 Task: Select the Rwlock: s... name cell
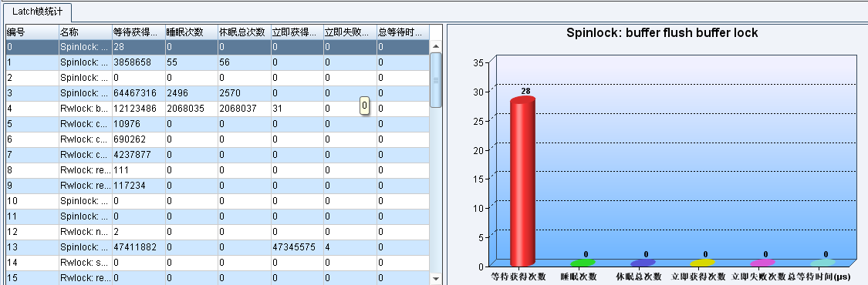(85, 263)
